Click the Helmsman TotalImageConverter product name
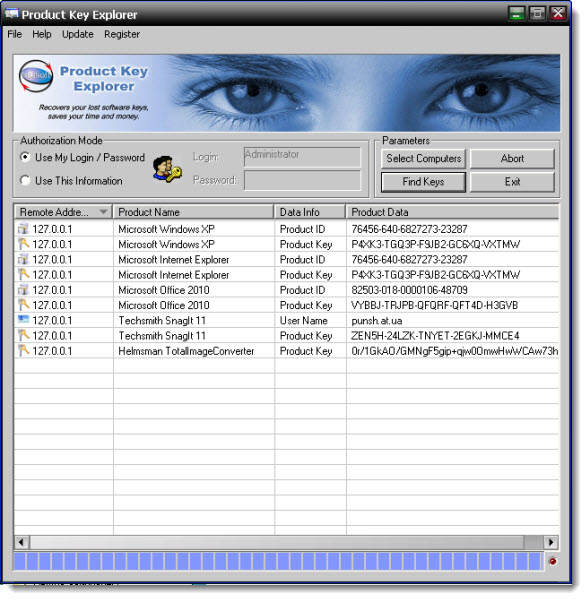587x600 pixels. tap(186, 351)
